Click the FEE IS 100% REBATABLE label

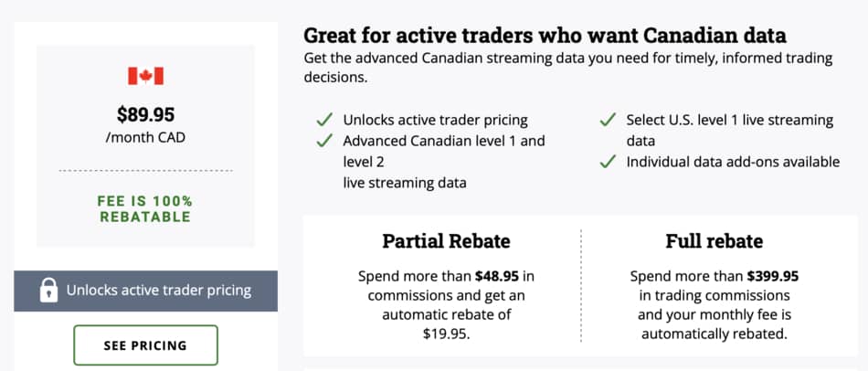(145, 208)
